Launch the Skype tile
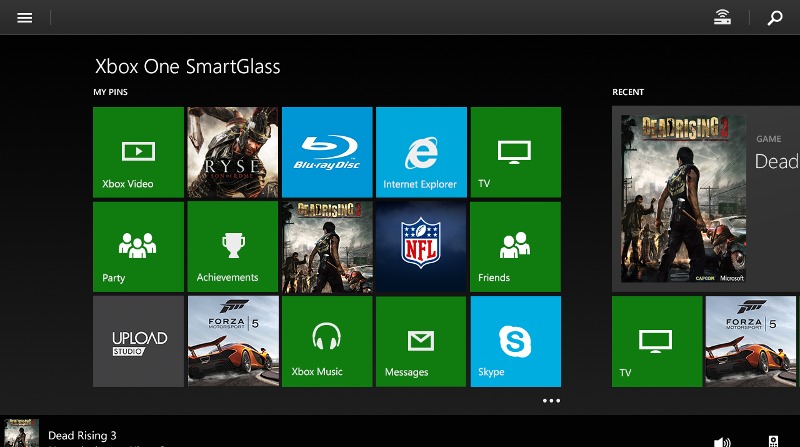This screenshot has width=800, height=447. pyautogui.click(x=516, y=341)
